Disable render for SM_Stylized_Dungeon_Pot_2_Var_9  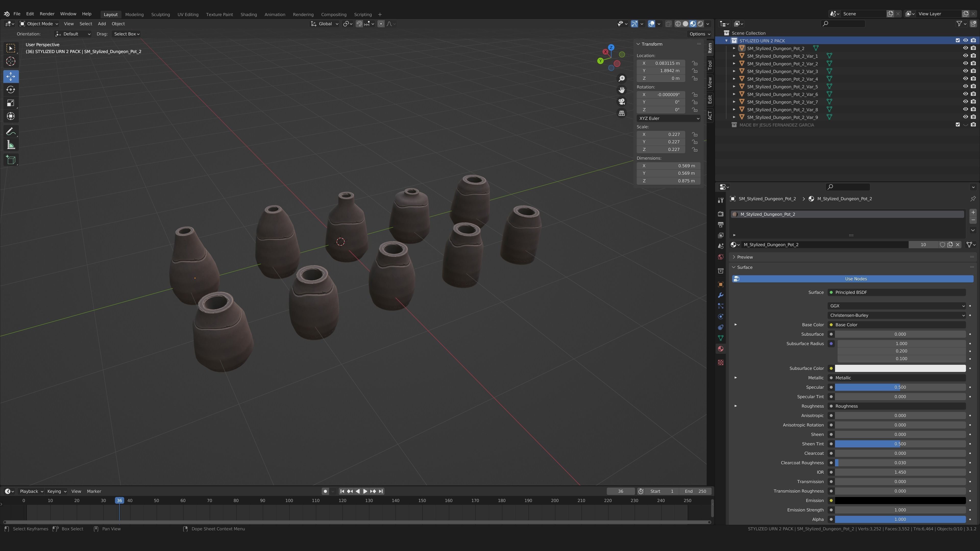coord(973,117)
